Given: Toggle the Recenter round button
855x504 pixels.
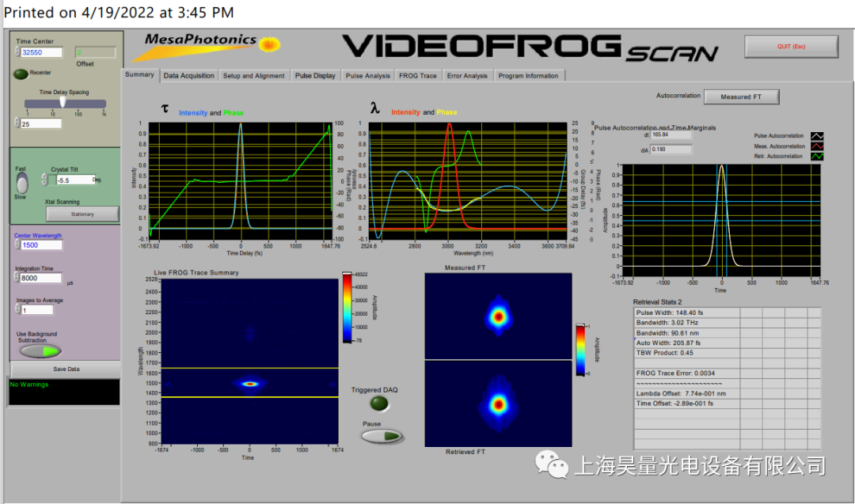Looking at the screenshot, I should [x=21, y=74].
